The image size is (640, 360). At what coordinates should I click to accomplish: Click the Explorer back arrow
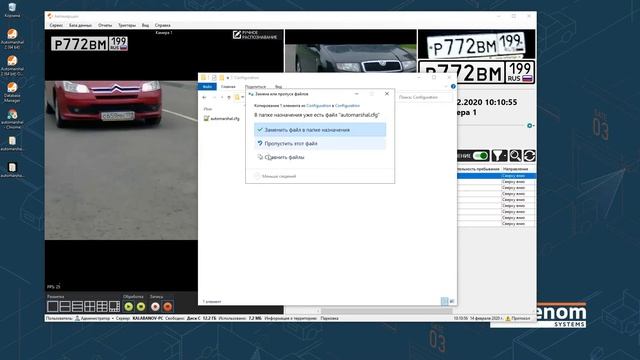point(204,98)
